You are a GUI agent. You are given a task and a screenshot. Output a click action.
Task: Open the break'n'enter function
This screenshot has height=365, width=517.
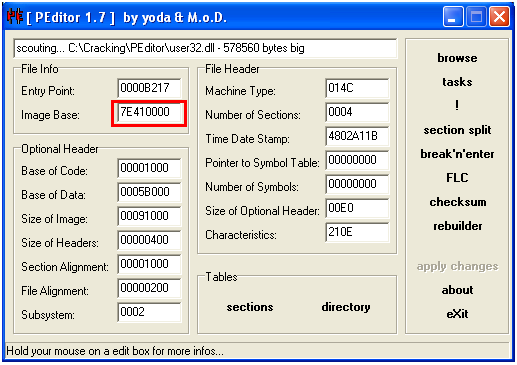tap(457, 154)
